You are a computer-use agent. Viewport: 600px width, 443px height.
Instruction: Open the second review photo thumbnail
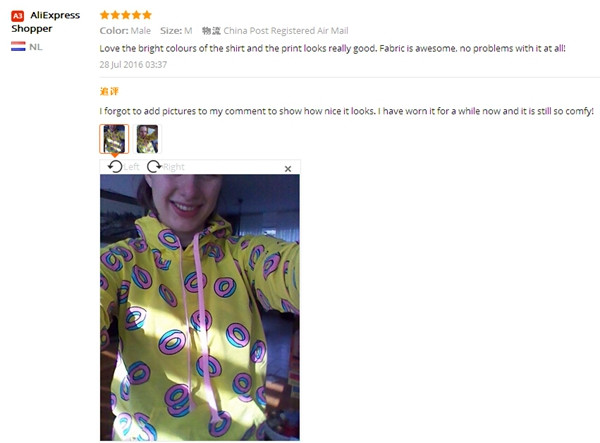147,139
